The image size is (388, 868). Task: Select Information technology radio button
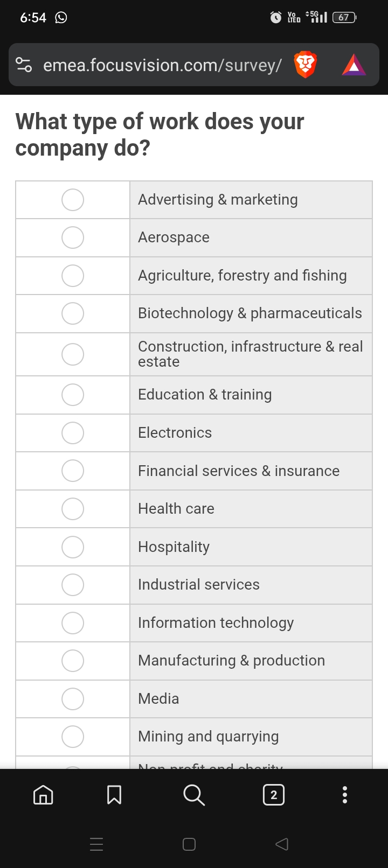tap(73, 623)
